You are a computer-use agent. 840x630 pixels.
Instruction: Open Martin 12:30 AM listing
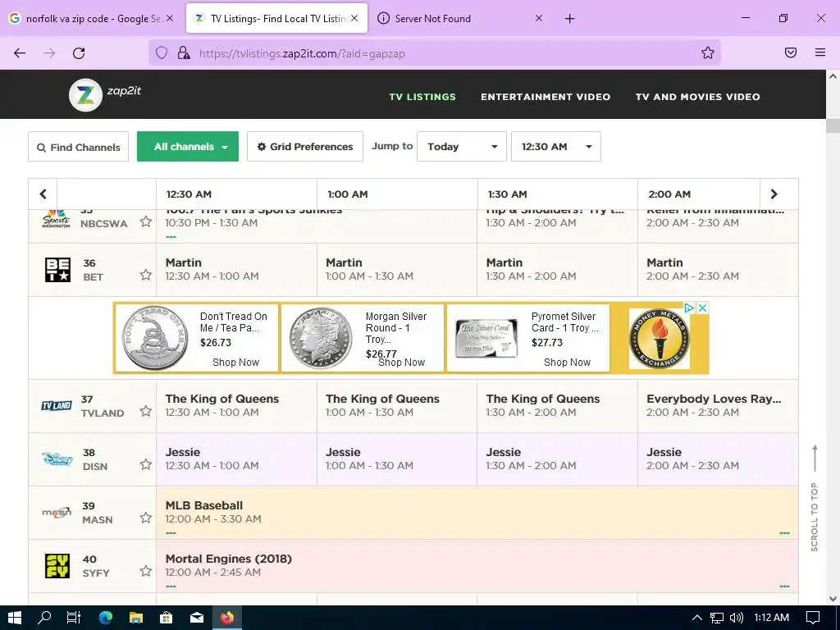236,269
